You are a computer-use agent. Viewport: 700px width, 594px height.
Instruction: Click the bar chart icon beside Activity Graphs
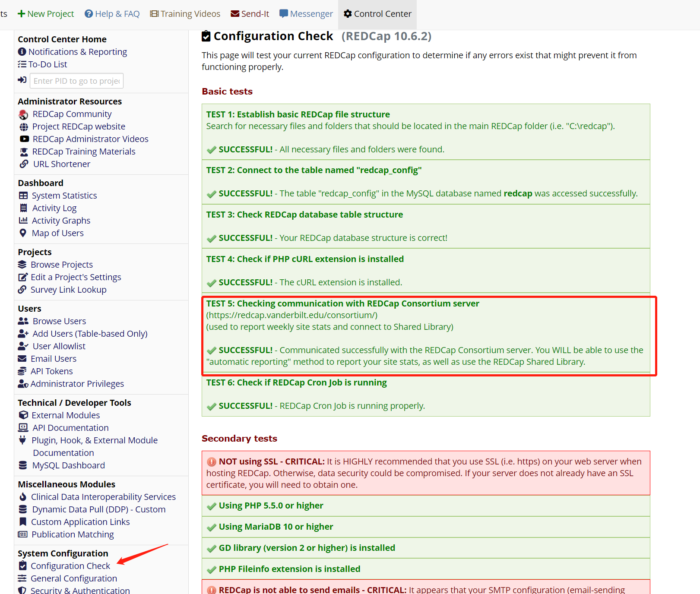[23, 221]
